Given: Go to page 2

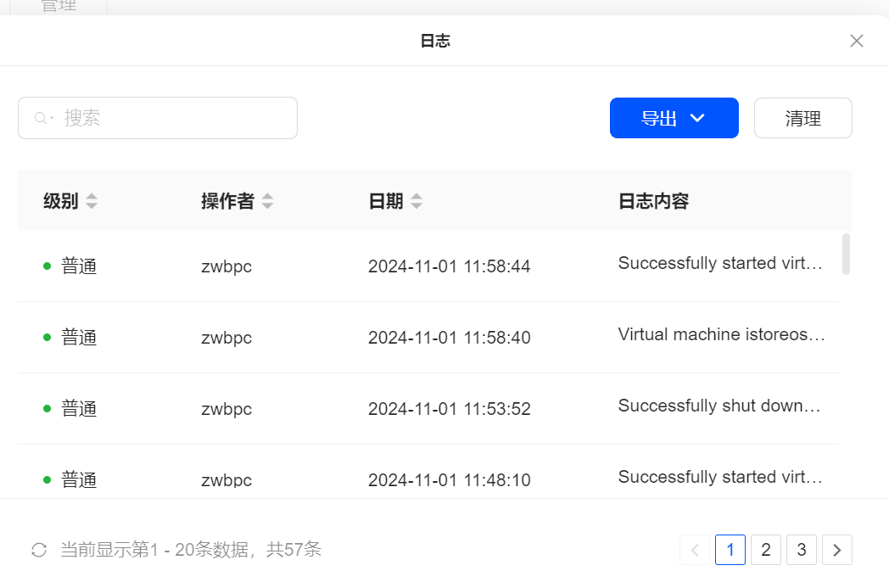Looking at the screenshot, I should (765, 550).
